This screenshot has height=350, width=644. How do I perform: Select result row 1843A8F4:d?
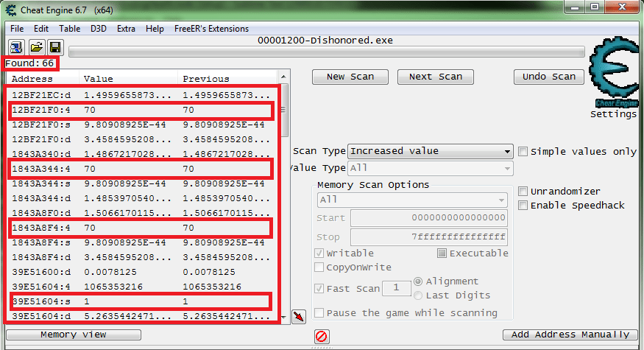tap(141, 257)
